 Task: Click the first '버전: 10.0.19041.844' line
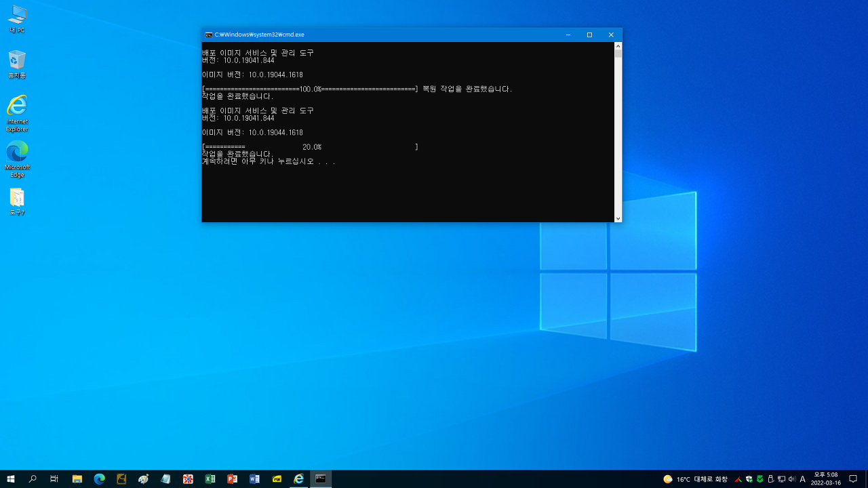click(x=238, y=60)
